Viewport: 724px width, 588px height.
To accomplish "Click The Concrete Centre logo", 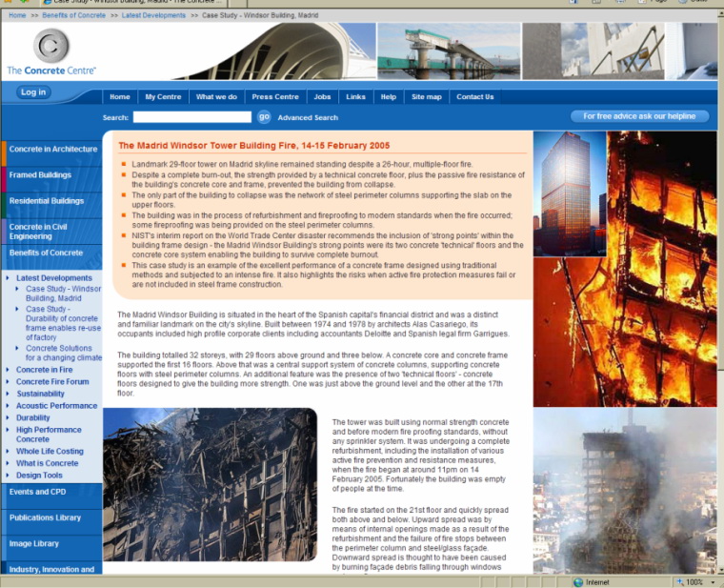I will [x=51, y=52].
